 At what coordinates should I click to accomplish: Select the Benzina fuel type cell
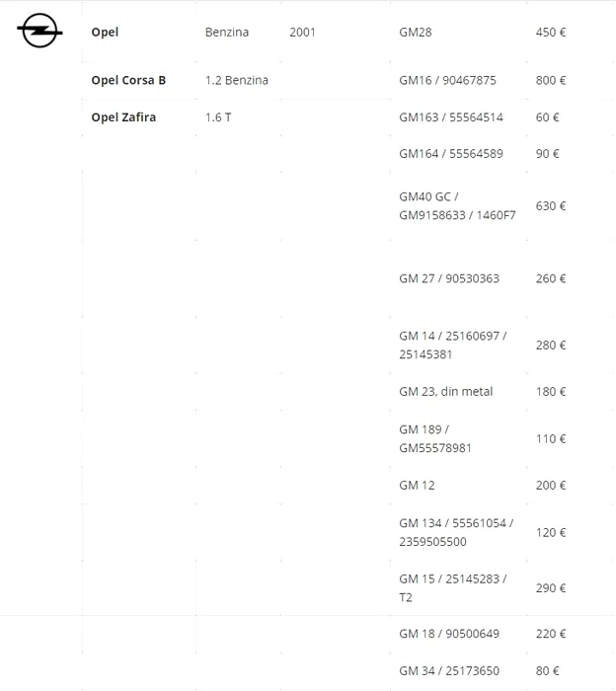(227, 33)
